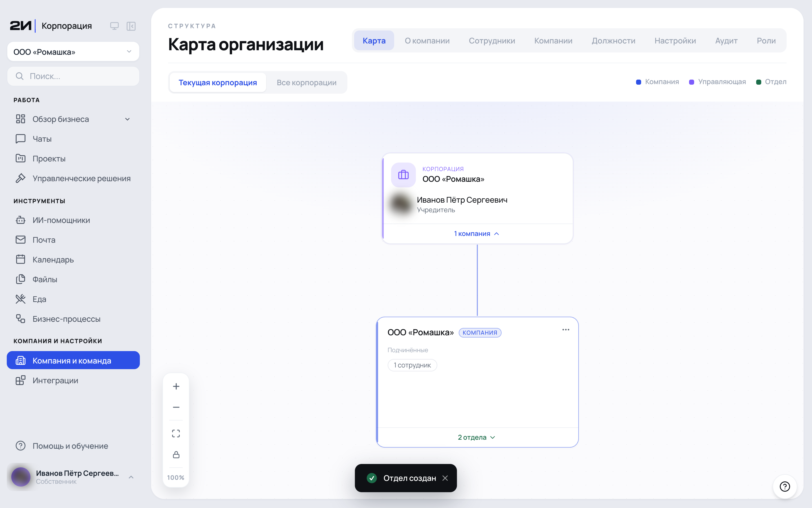Open Проекты section
This screenshot has width=812, height=508.
coord(73,159)
